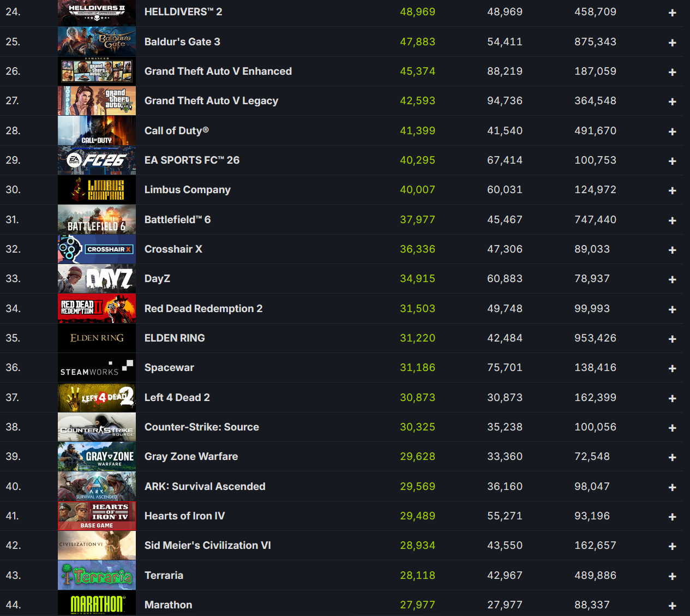Add Baldur's Gate 3 using its plus icon
Viewport: 690px width, 616px height.
(672, 43)
